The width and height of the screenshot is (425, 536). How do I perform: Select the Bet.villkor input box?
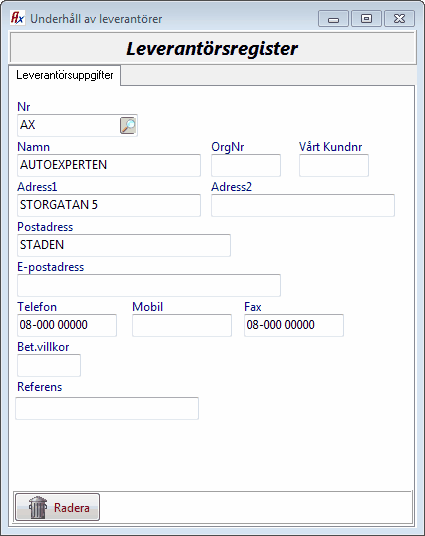[49, 365]
